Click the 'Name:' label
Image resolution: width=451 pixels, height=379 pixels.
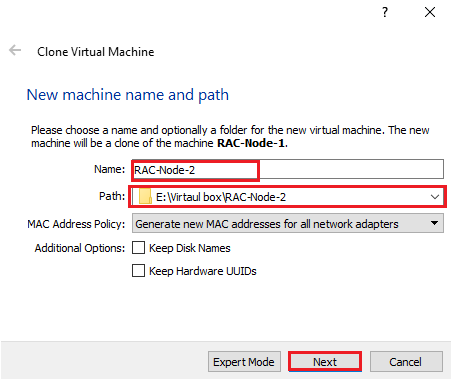[x=109, y=169]
